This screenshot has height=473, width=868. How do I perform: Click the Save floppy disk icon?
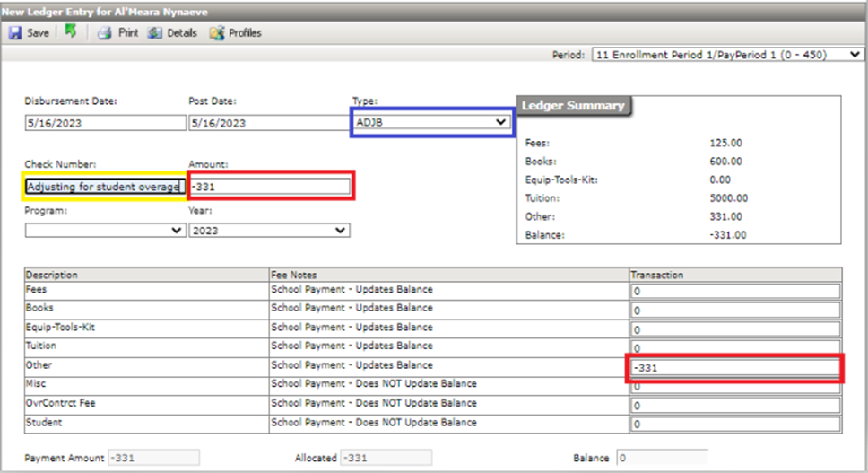click(15, 33)
